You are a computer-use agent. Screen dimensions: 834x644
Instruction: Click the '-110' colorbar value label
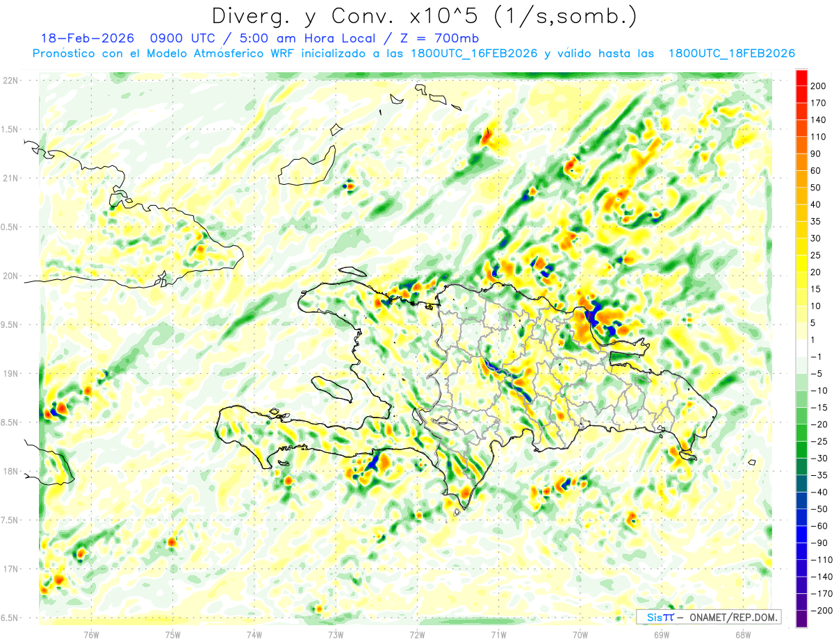(x=823, y=560)
